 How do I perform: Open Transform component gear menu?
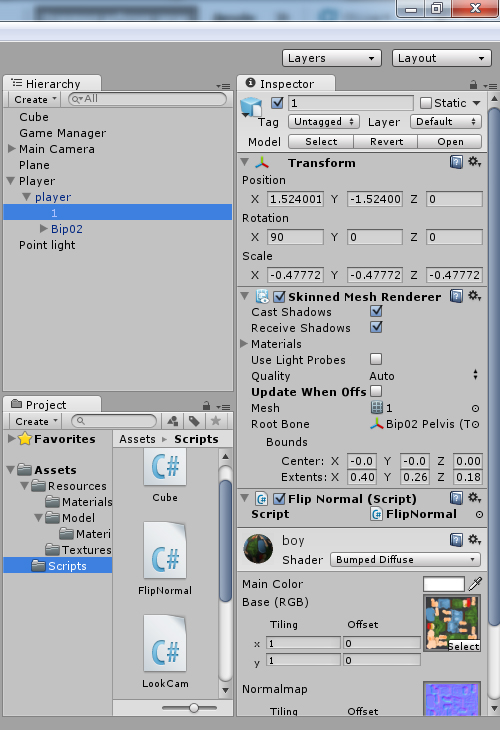[x=474, y=162]
